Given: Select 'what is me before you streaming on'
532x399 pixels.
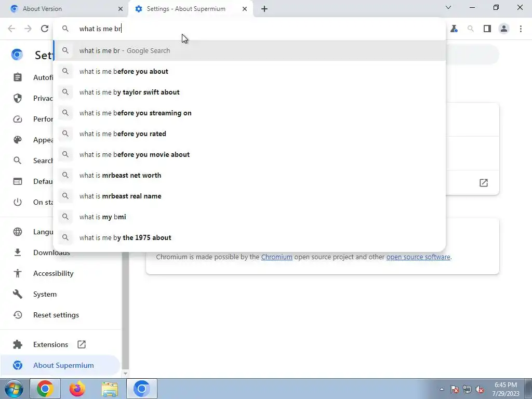Looking at the screenshot, I should pyautogui.click(x=249, y=113).
